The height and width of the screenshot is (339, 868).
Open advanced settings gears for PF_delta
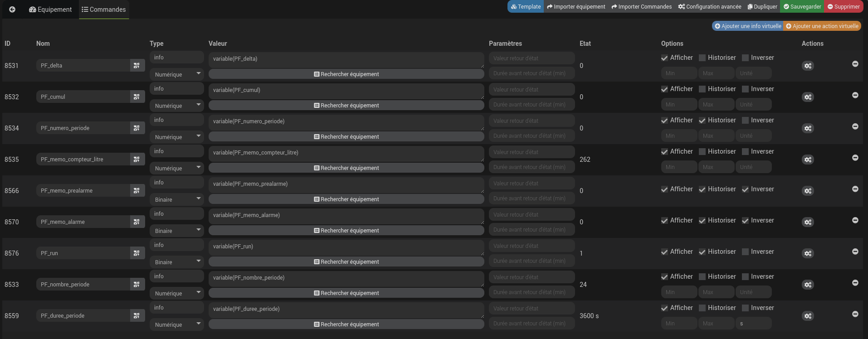tap(808, 66)
